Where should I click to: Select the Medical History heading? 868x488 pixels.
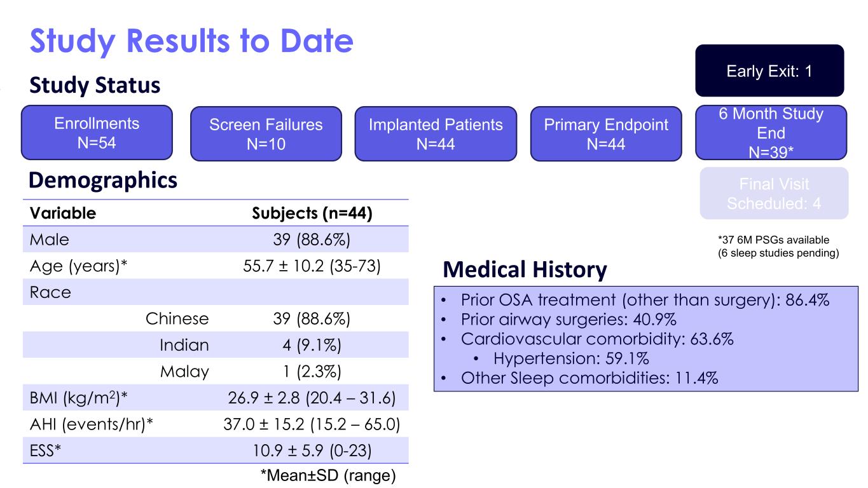pos(525,271)
